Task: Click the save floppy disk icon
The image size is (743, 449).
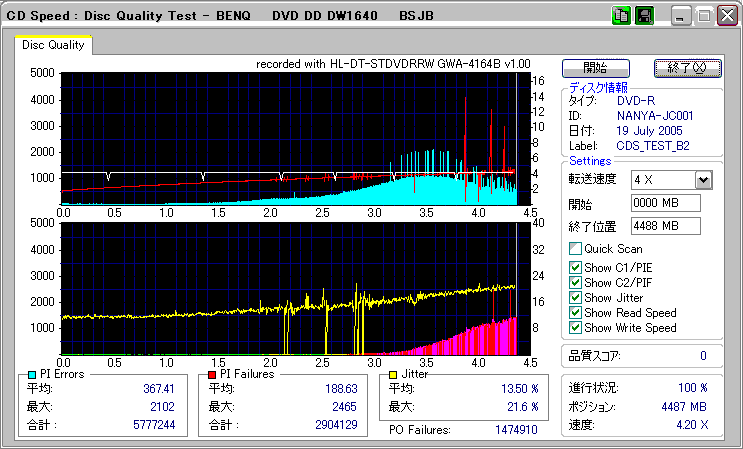Action: [x=644, y=15]
